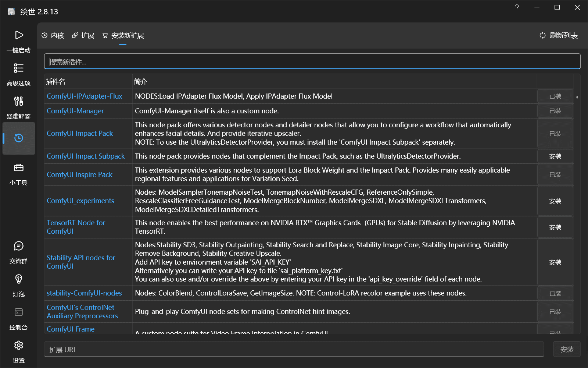
Task: Open Stability API nodes for ComfyUI link
Action: tap(81, 262)
